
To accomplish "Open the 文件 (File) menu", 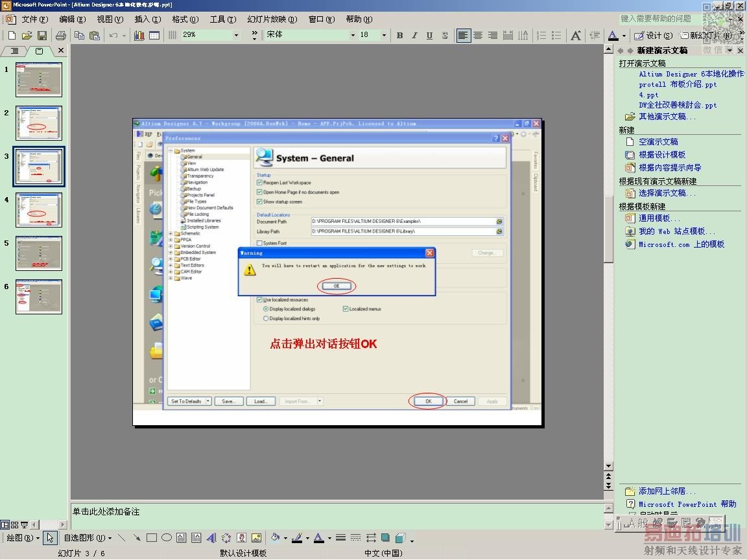I will (35, 19).
